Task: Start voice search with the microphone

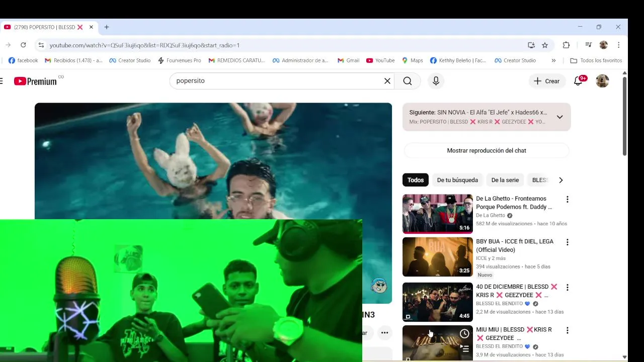Action: pos(436,81)
